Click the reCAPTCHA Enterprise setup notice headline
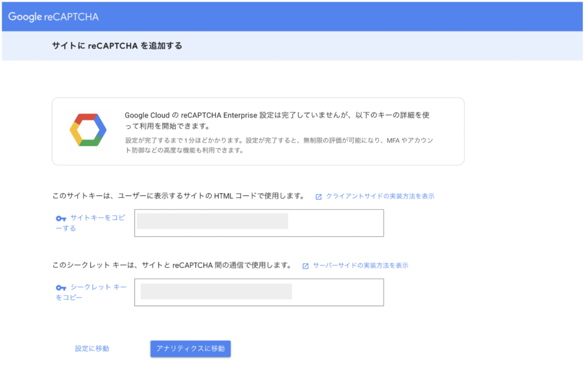This screenshot has width=588, height=385. (277, 120)
